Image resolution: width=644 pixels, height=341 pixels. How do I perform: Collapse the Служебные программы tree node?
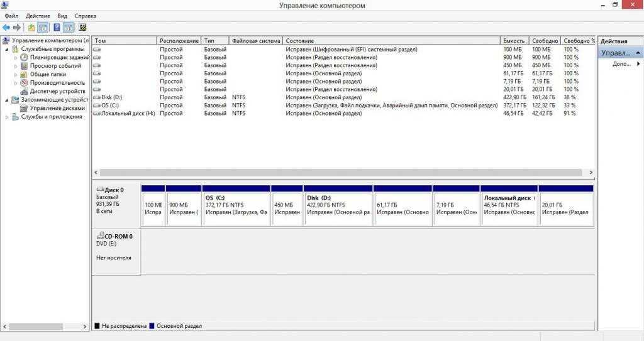click(x=8, y=49)
